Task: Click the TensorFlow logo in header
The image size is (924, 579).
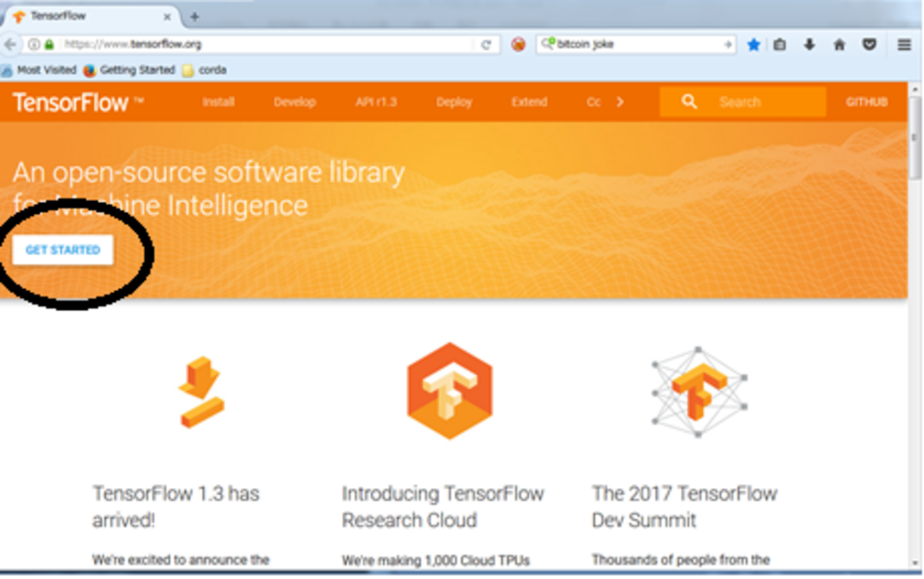Action: pos(78,102)
